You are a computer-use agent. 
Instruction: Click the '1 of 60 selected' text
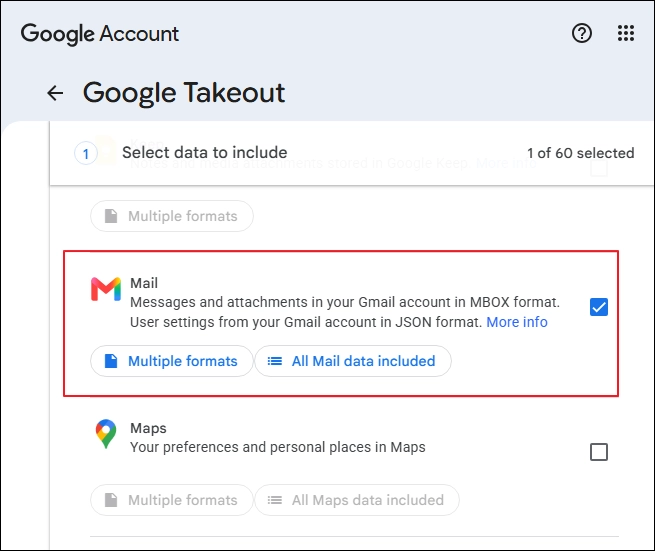coord(580,153)
